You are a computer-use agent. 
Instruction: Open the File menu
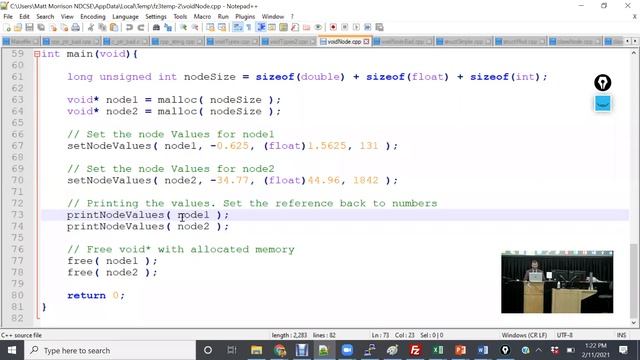pos(8,17)
